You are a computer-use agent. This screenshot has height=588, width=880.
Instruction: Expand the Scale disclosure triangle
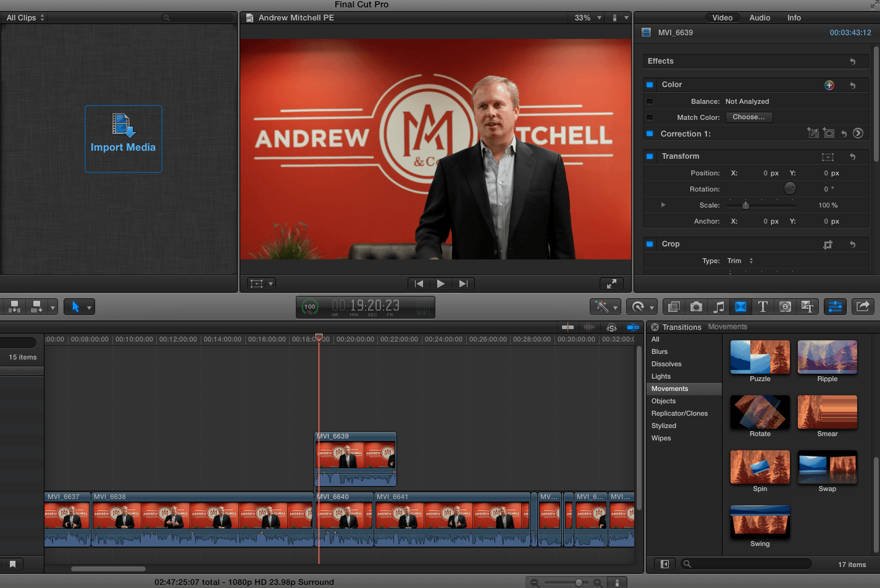pyautogui.click(x=663, y=205)
